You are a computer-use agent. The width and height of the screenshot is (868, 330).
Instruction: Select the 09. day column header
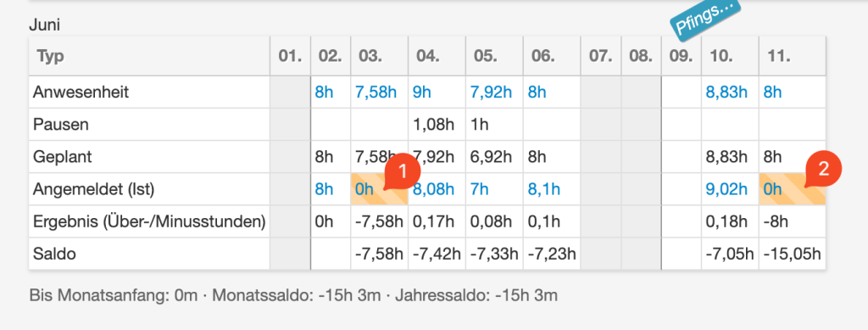coord(682,56)
